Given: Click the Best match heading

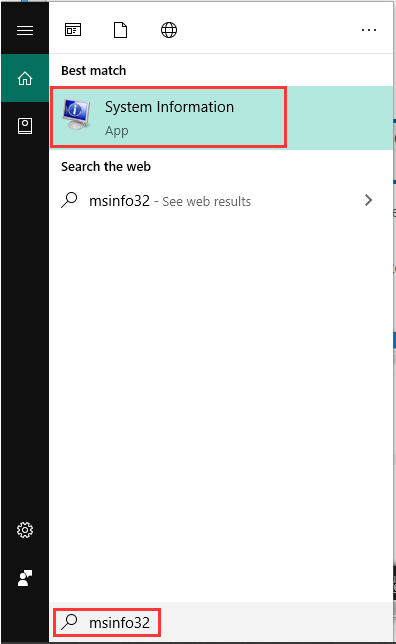Looking at the screenshot, I should point(94,71).
